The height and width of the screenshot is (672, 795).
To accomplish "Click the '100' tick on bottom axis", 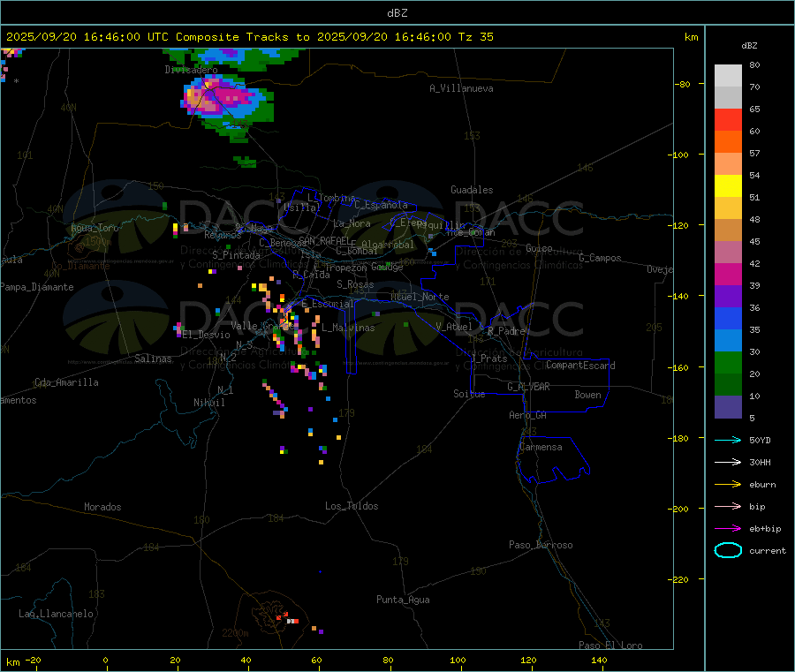I will [x=458, y=660].
